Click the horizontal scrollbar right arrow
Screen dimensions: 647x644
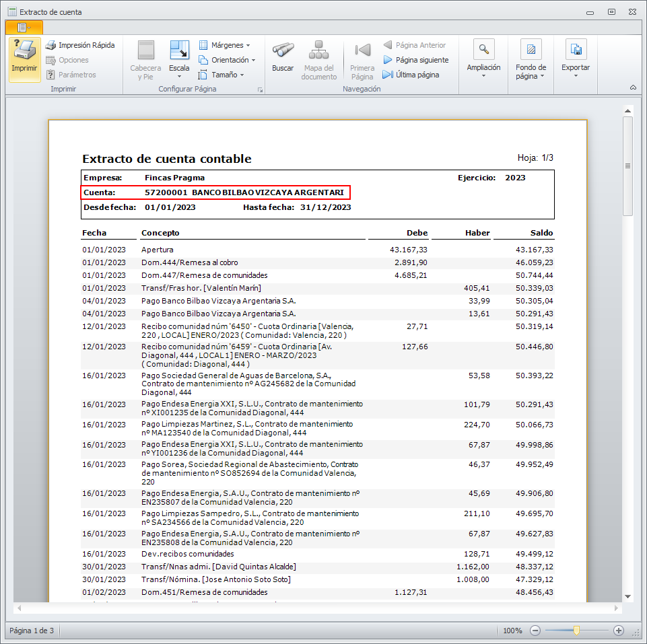click(617, 608)
